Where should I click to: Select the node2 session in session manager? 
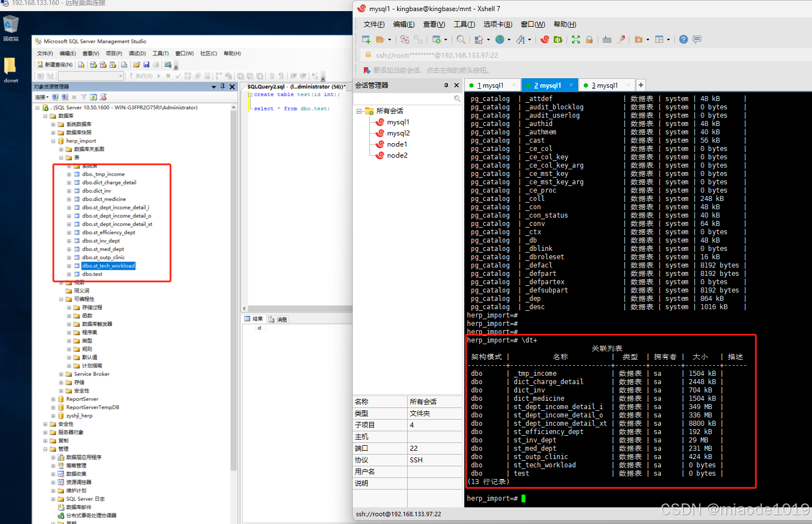click(397, 155)
